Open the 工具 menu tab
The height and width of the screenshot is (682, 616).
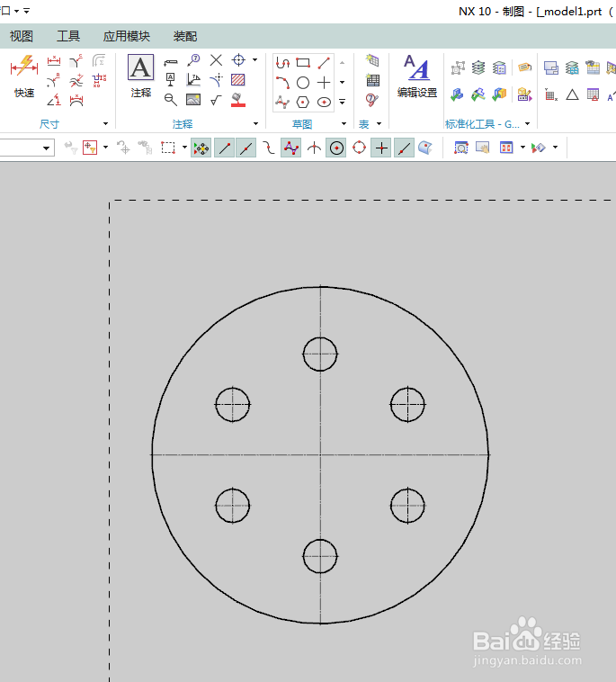coord(68,36)
